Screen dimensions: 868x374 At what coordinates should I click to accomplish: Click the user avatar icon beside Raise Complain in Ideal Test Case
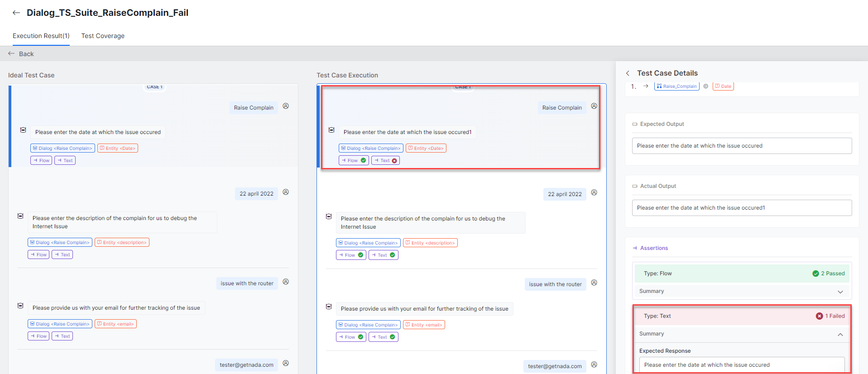coord(286,106)
